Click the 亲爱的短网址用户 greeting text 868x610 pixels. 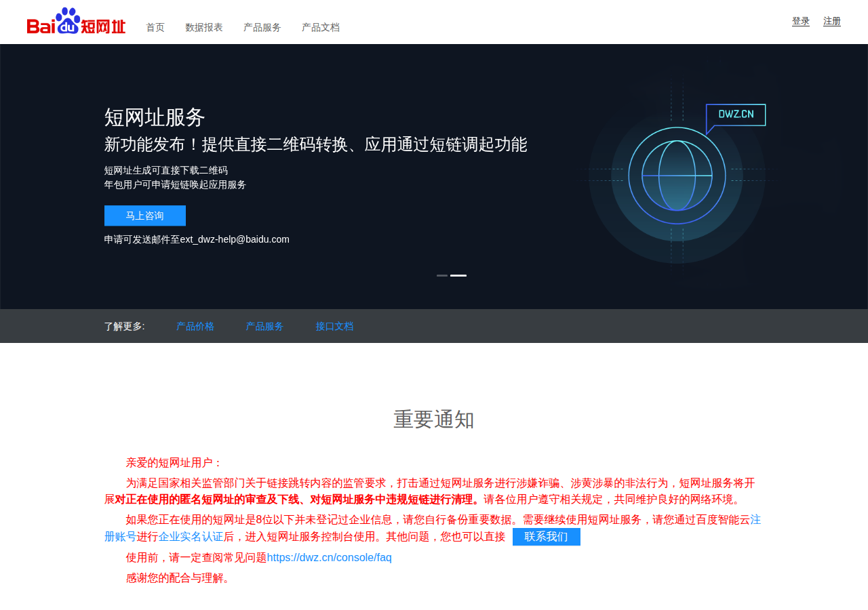[x=174, y=463]
